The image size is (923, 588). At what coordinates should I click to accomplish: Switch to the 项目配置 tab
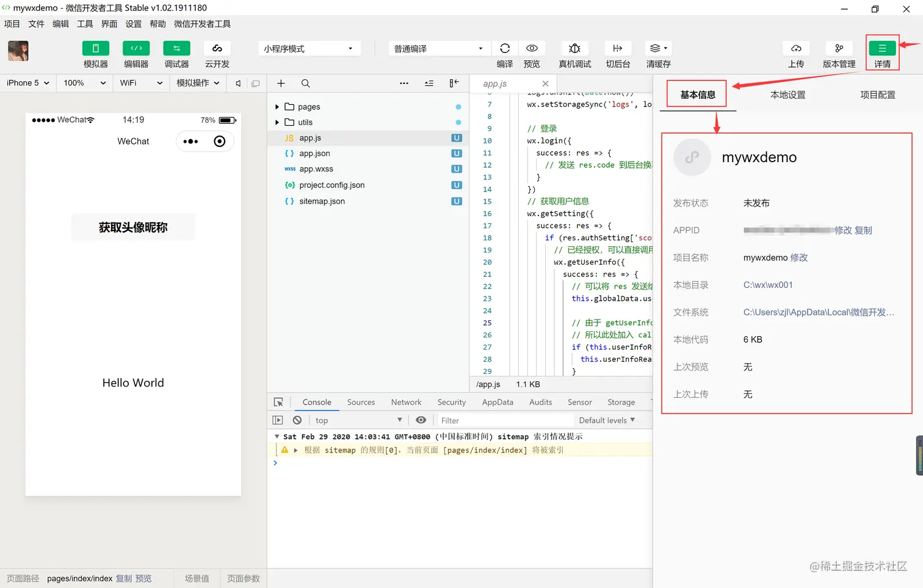[877, 95]
